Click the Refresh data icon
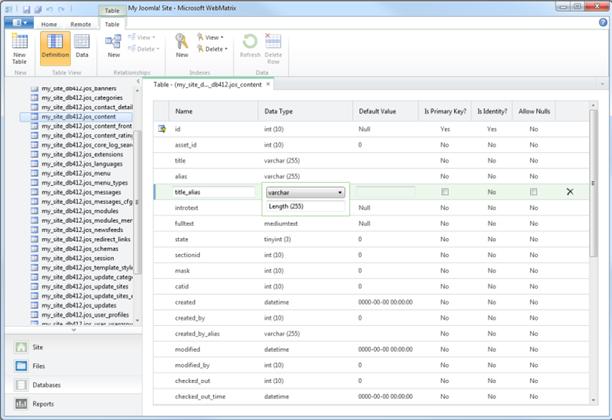This screenshot has height=420, width=612. (250, 46)
